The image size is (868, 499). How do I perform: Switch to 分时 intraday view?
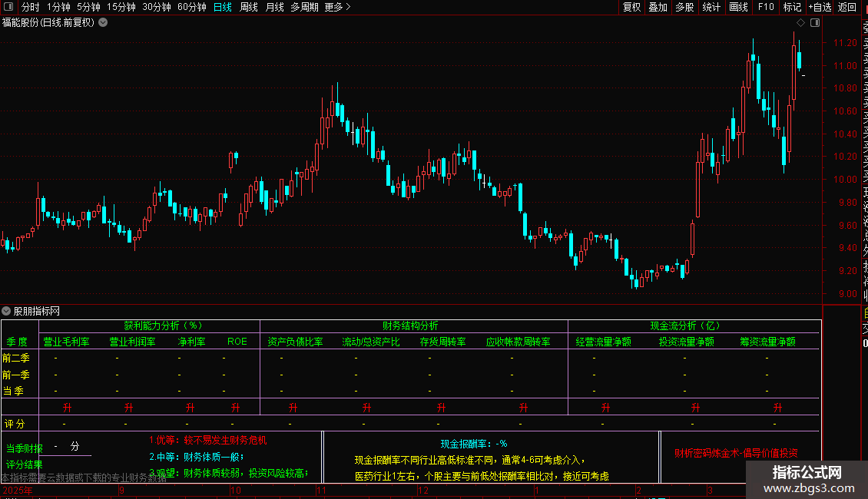[x=31, y=7]
